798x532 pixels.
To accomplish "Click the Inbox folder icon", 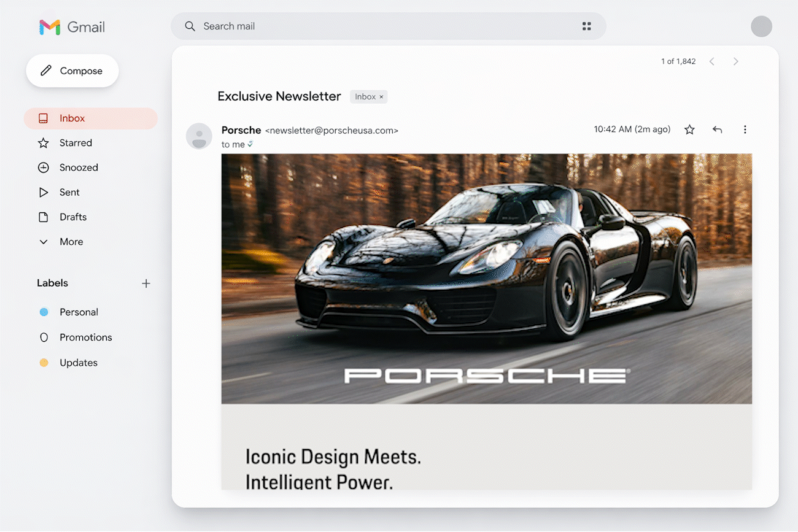I will (43, 118).
